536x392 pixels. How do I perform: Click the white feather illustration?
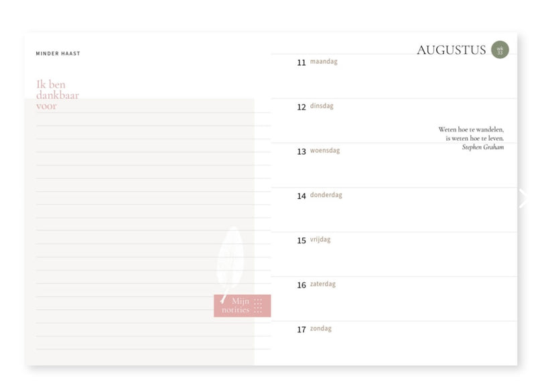(x=230, y=258)
